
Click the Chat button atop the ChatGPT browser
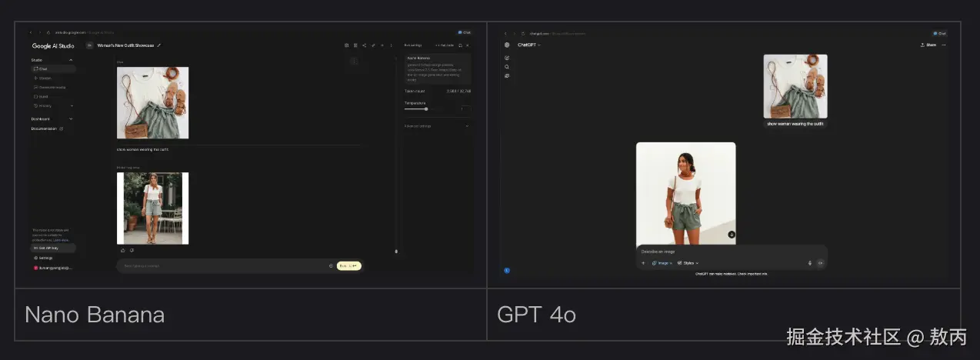[x=940, y=33]
